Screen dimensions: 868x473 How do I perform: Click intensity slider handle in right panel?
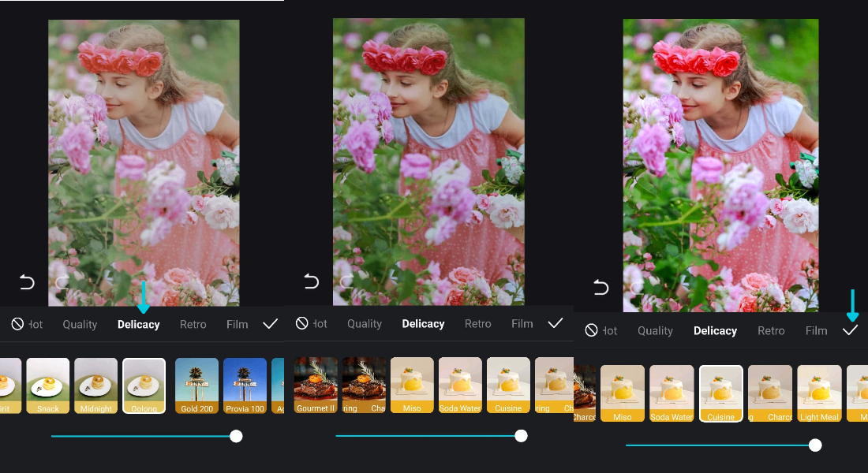(x=815, y=445)
